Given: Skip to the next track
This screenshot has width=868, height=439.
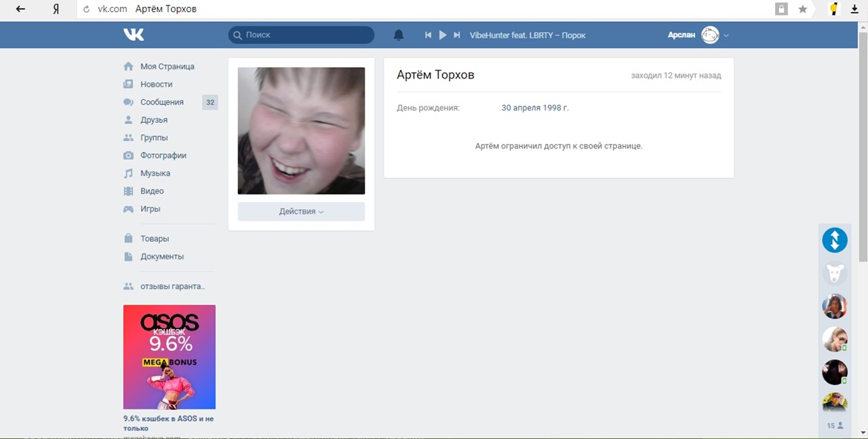Looking at the screenshot, I should coord(457,35).
